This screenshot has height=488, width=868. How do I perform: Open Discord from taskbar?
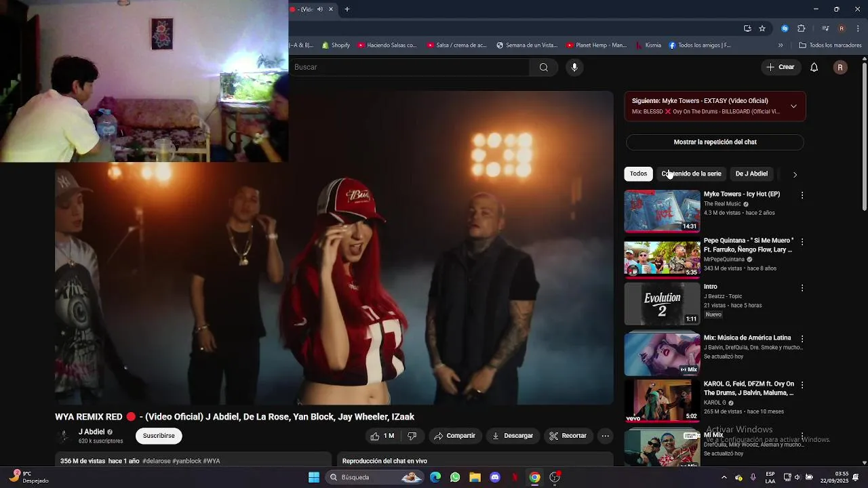(495, 477)
